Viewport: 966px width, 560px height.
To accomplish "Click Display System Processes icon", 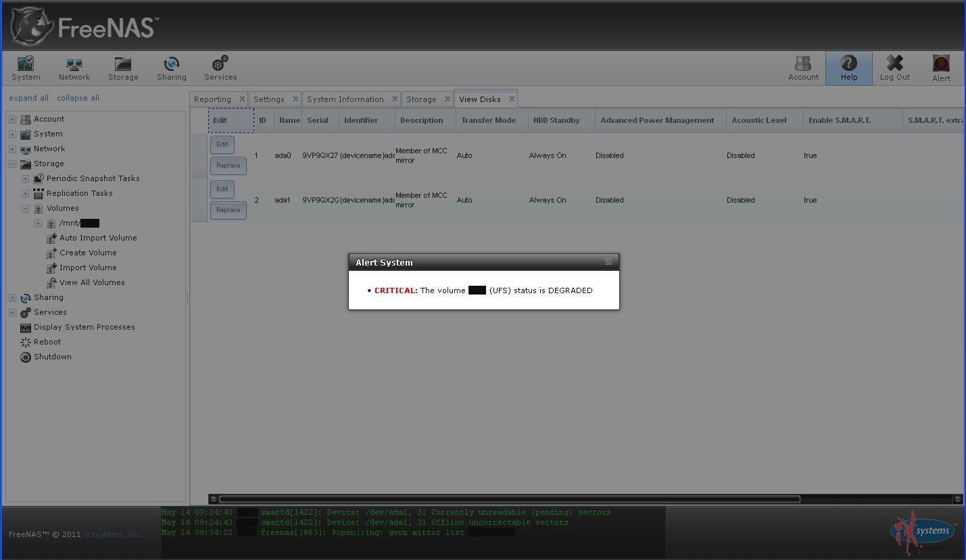I will pyautogui.click(x=26, y=328).
